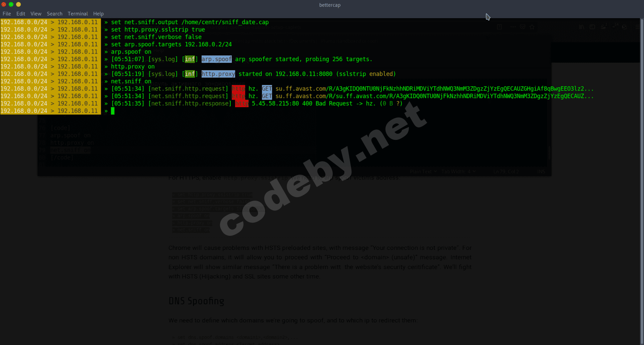Open the Search menu
The image size is (644, 345).
(54, 14)
